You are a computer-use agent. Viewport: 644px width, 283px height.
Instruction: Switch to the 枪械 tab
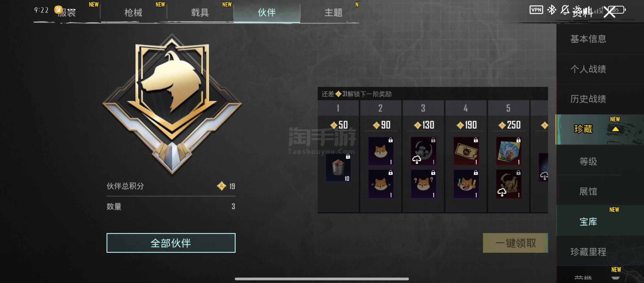(x=134, y=12)
